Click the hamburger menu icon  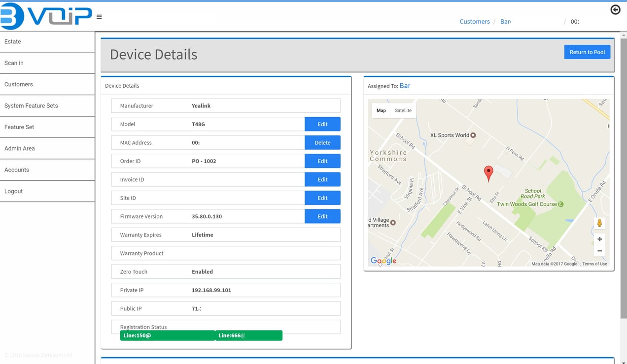click(99, 17)
